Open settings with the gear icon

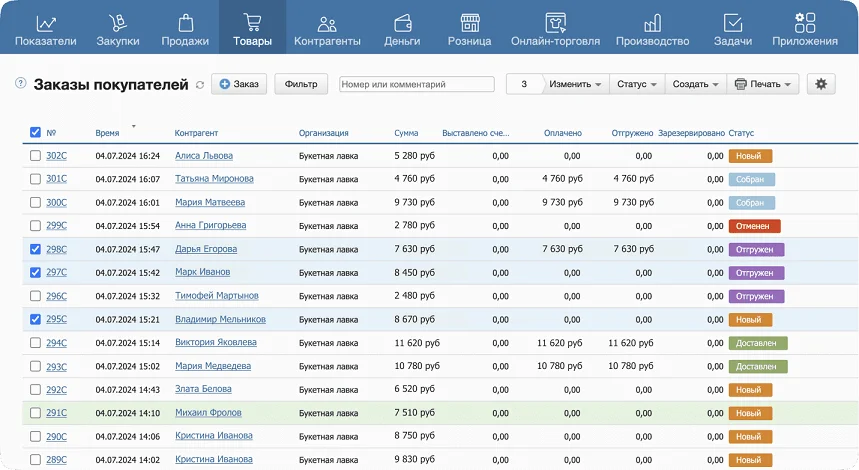click(821, 85)
